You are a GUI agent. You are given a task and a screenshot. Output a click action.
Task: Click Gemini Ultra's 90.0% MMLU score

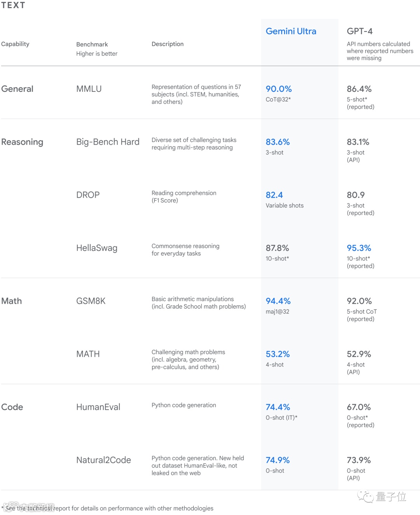[x=278, y=89]
